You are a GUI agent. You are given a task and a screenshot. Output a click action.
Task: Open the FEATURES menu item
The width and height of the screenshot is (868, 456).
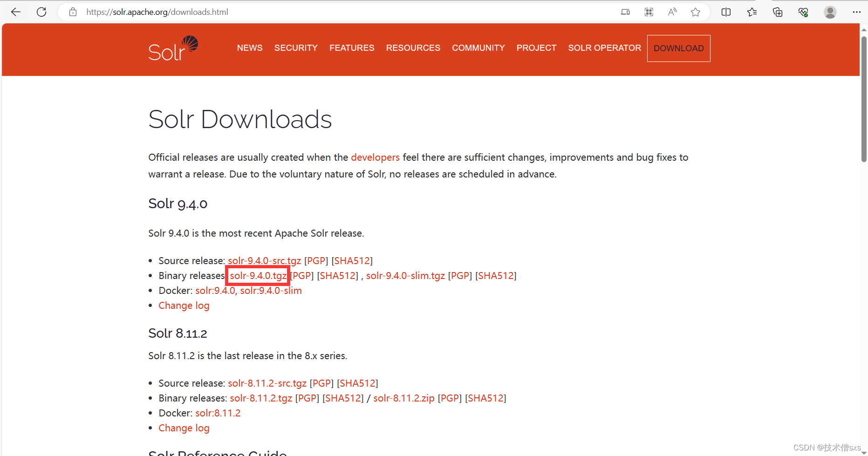click(x=352, y=48)
